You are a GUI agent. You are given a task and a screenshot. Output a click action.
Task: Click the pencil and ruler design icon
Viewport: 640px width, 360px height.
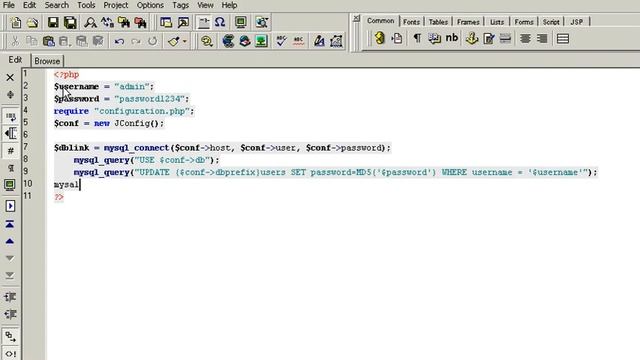click(319, 41)
